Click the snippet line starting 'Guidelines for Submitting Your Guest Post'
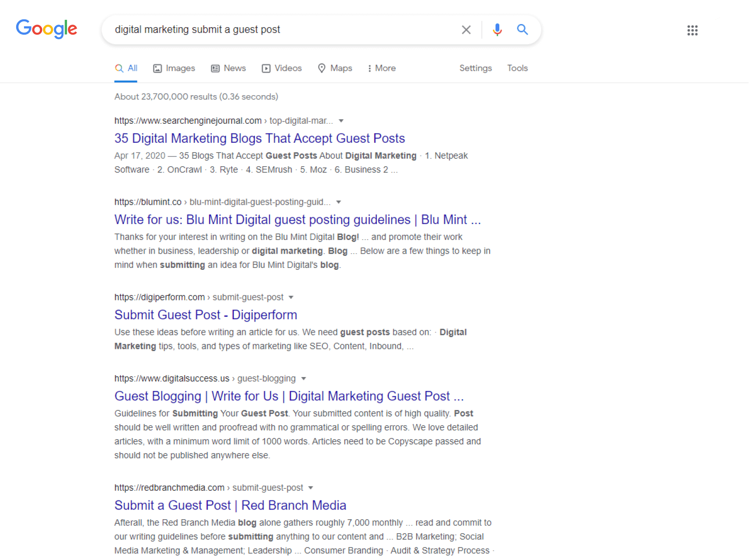Image resolution: width=749 pixels, height=560 pixels. (294, 414)
